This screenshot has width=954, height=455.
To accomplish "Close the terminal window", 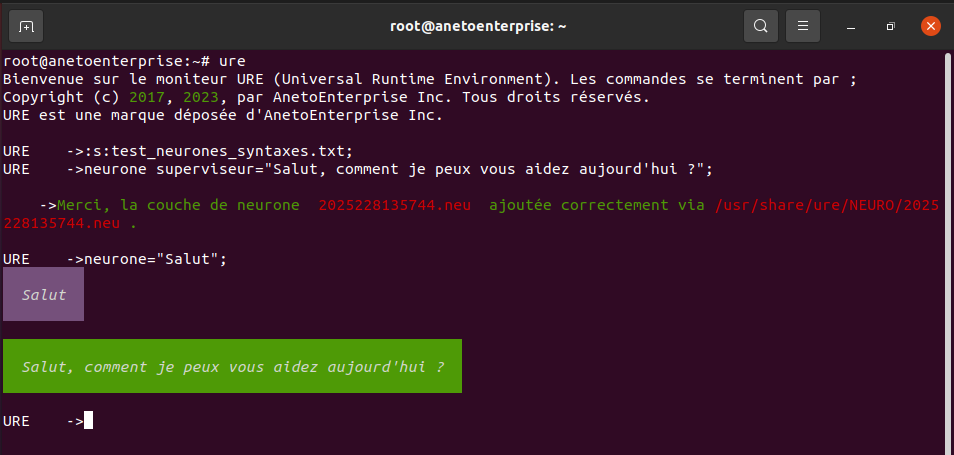I will click(930, 26).
